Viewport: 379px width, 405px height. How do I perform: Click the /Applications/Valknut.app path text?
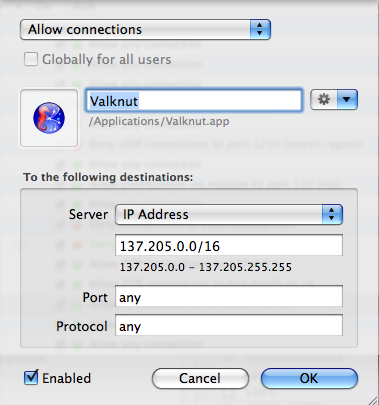[x=159, y=121]
